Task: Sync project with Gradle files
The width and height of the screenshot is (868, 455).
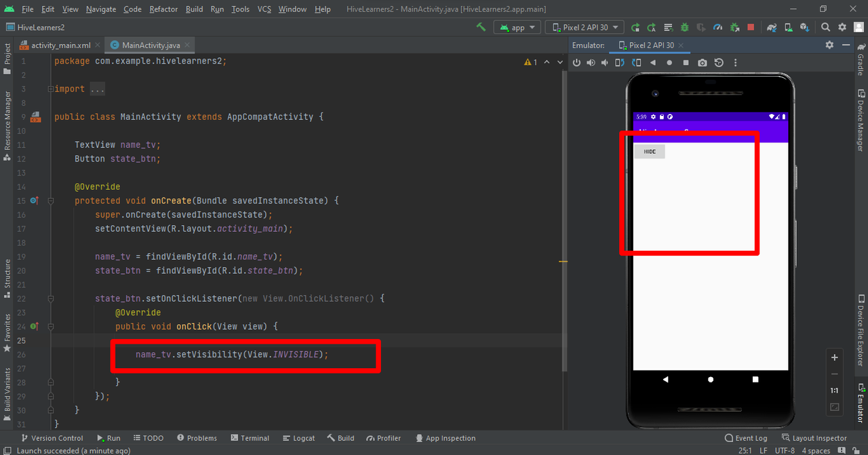Action: (772, 27)
